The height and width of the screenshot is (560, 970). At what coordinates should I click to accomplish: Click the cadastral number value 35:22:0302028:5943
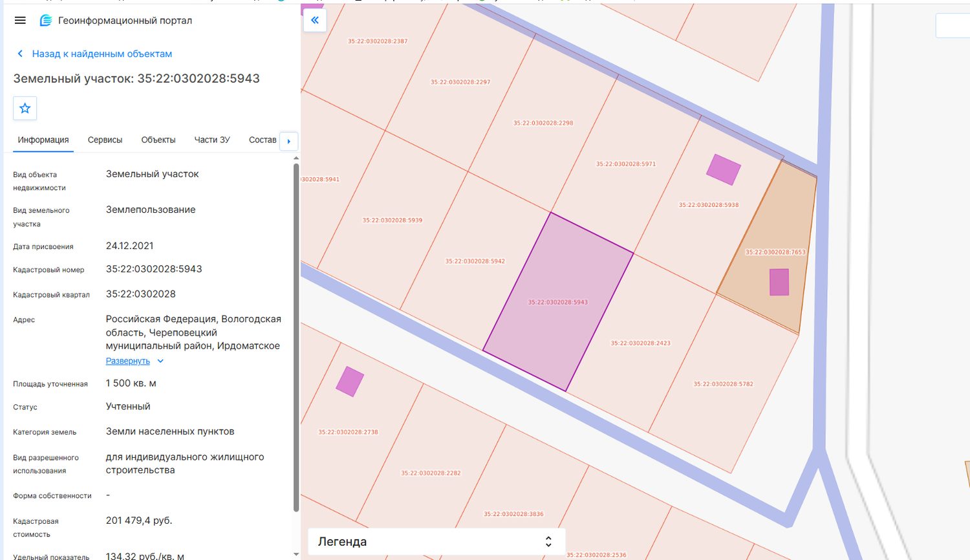tap(154, 269)
